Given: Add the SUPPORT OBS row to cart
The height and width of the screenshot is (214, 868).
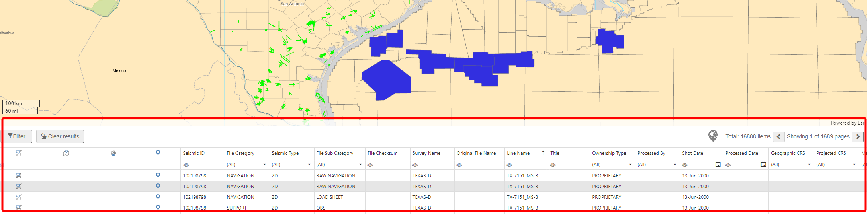Looking at the screenshot, I should coord(19,207).
